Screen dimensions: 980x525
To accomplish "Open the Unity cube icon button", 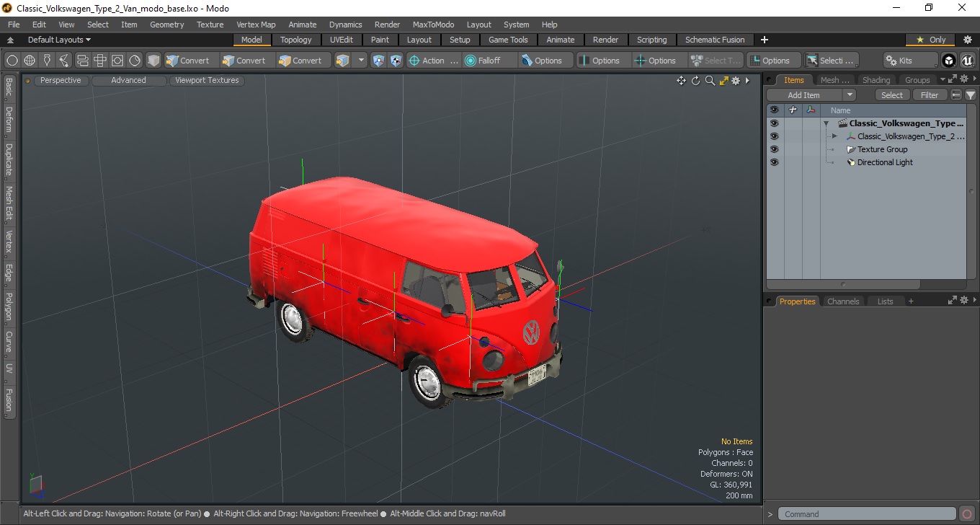I will [950, 61].
